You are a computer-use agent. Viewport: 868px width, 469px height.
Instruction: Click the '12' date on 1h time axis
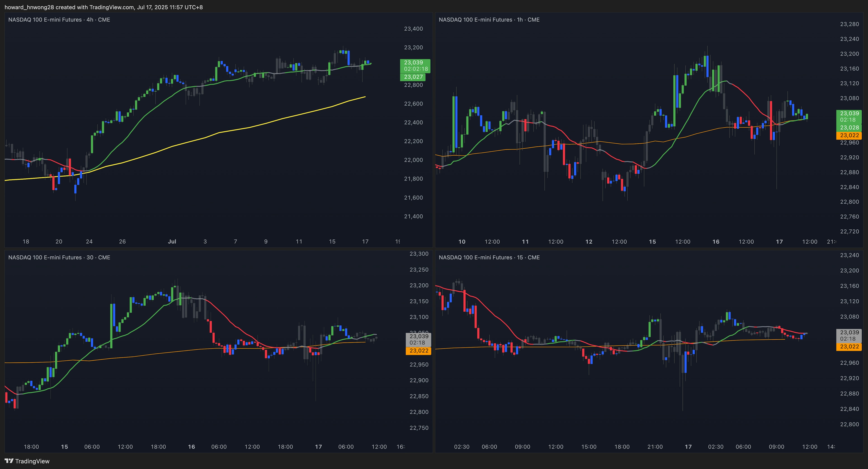coord(589,242)
